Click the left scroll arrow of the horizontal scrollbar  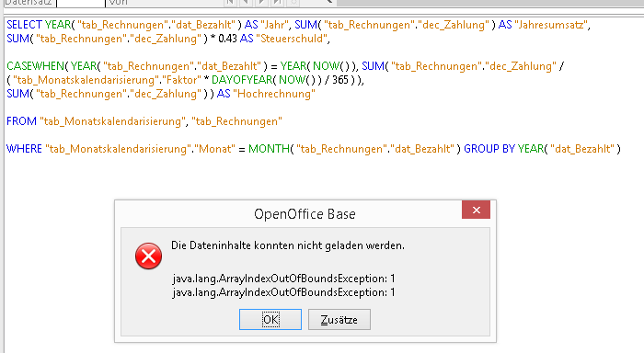(329, 2)
